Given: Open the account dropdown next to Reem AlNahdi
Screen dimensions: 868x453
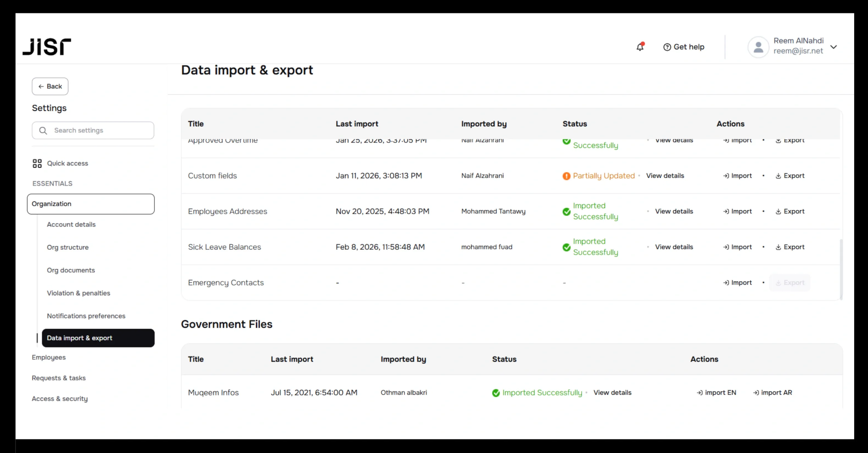Looking at the screenshot, I should tap(834, 47).
